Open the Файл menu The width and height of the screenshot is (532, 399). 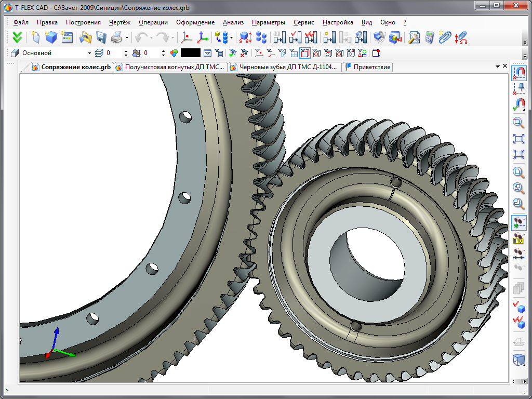pos(21,22)
